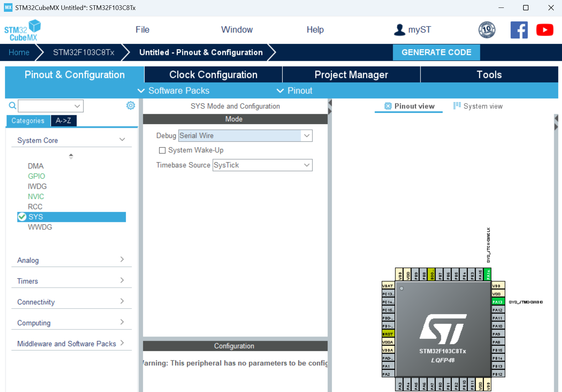Open the Timebase Source dropdown

(x=262, y=165)
